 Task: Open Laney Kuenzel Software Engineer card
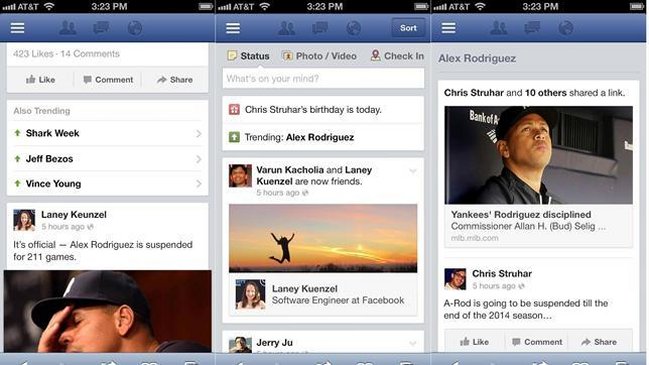click(323, 295)
